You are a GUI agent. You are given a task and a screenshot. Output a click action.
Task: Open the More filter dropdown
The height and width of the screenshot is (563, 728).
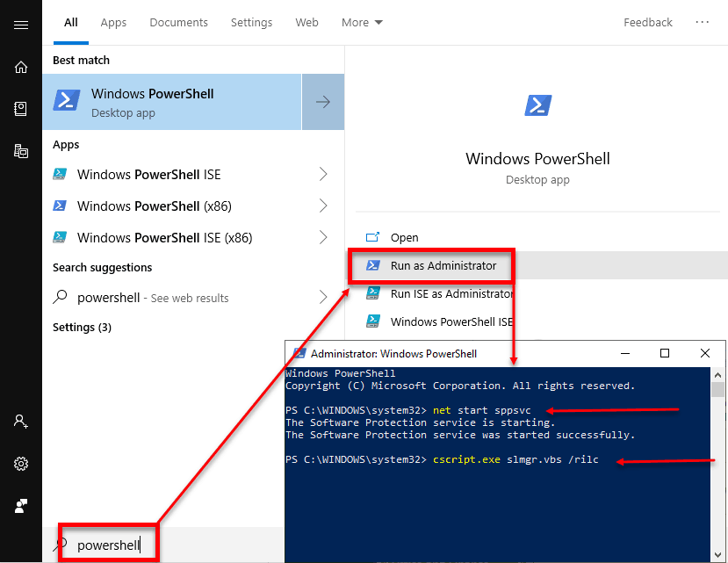point(362,22)
